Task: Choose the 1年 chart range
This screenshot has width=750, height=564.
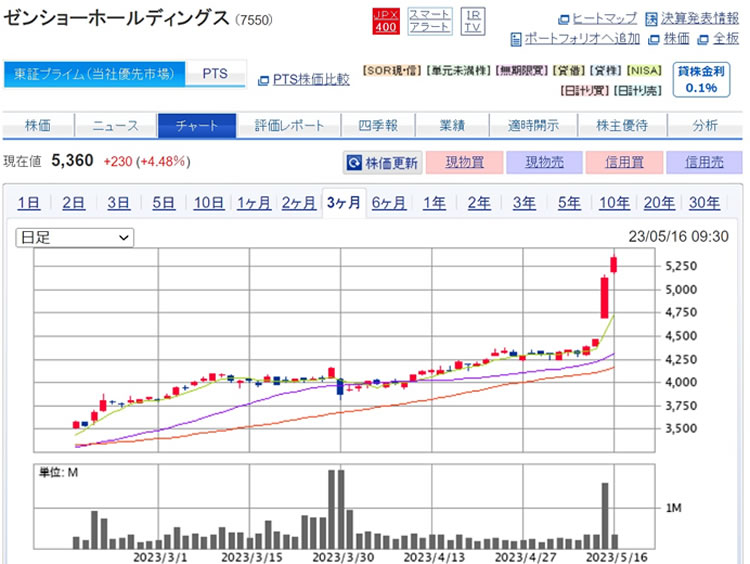Action: coord(434,203)
